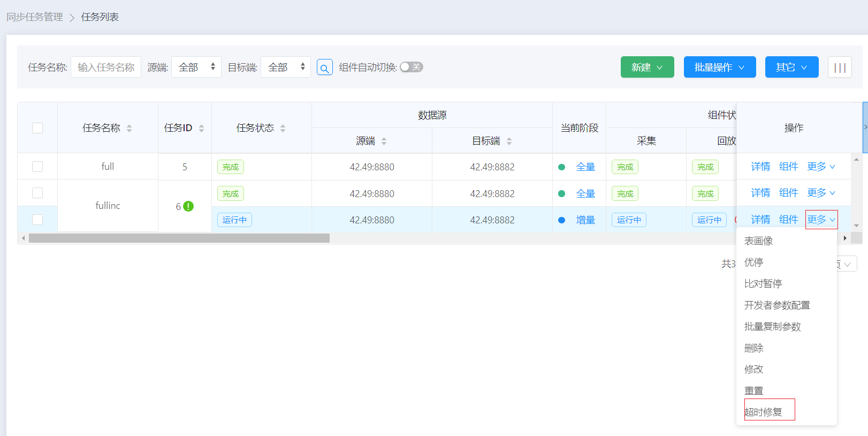868x436 pixels.
Task: Open 组件 for task full
Action: (x=788, y=167)
